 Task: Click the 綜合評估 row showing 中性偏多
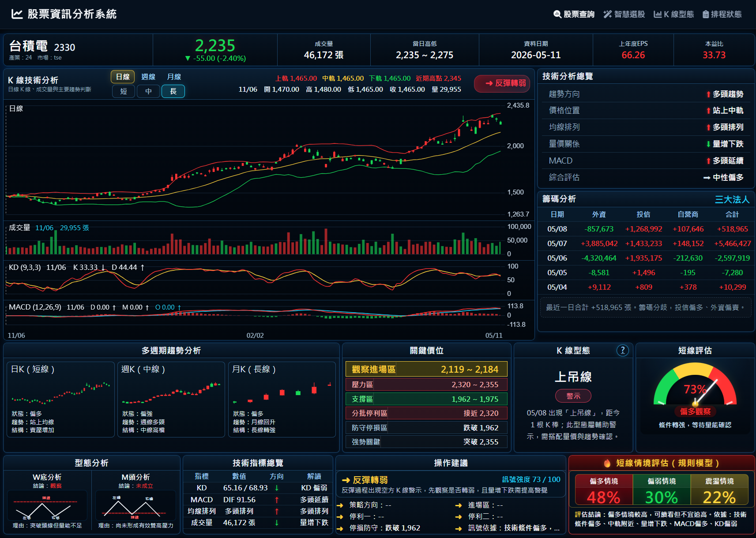(646, 178)
